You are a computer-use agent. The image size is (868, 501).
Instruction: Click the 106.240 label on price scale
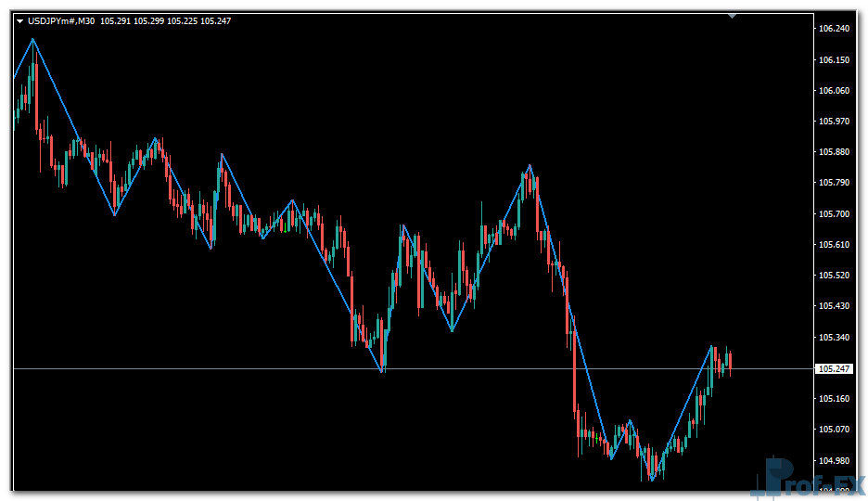[835, 29]
